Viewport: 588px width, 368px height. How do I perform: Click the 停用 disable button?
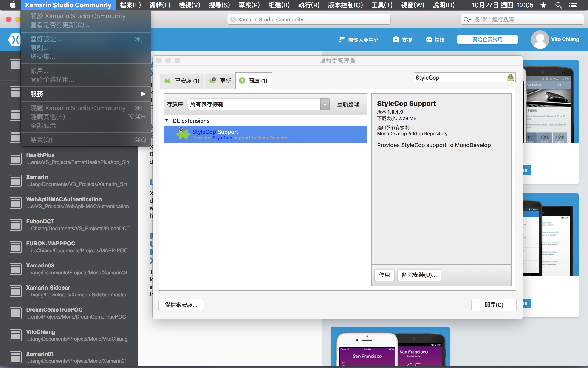tap(384, 275)
